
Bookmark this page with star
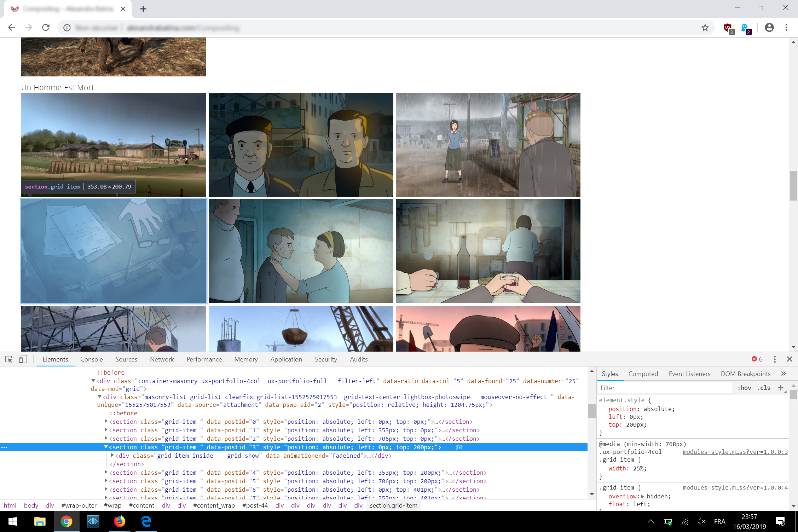(705, 28)
